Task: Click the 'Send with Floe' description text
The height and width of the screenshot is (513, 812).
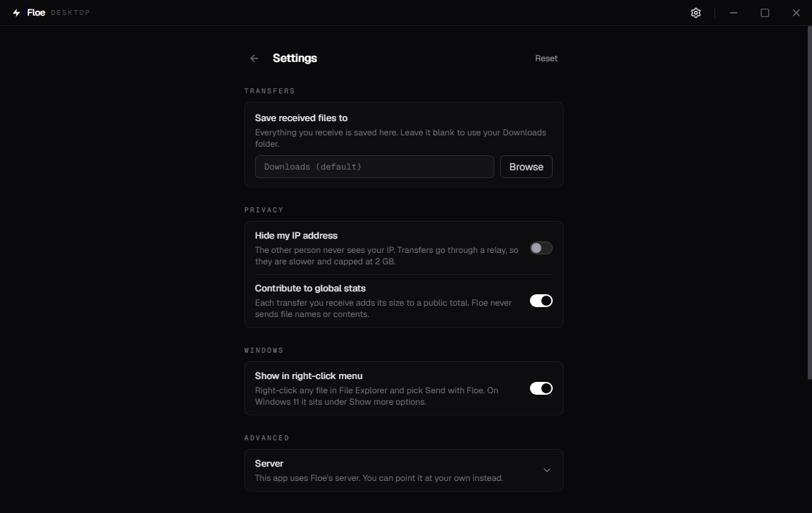Action: point(377,396)
